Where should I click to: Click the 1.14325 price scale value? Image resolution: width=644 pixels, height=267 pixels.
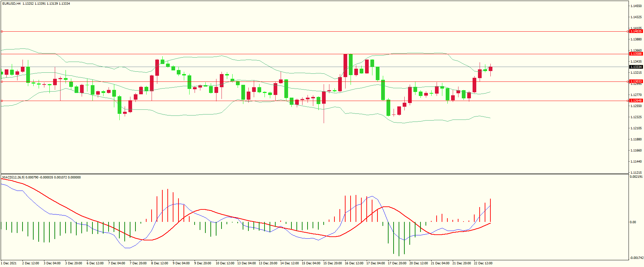(636, 17)
